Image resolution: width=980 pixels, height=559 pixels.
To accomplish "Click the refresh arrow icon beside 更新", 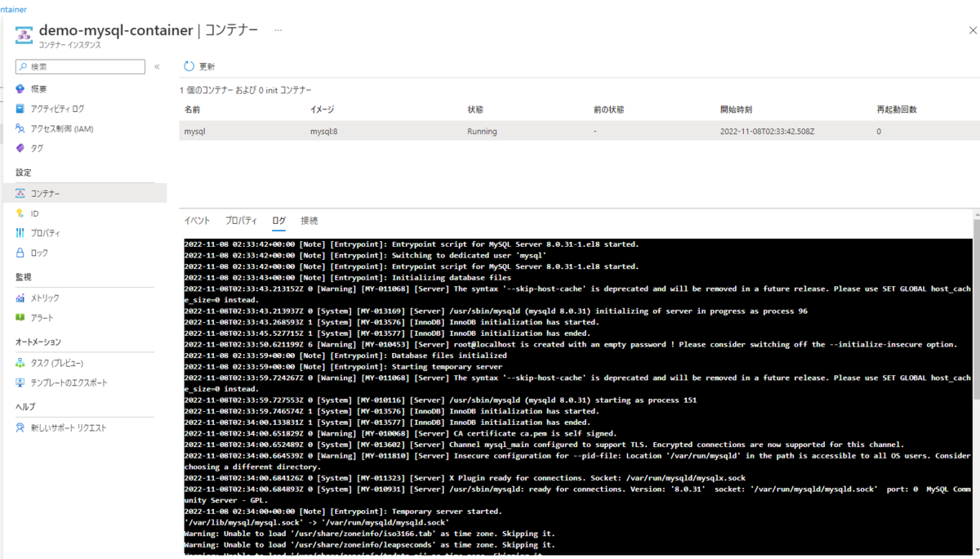I will [189, 66].
